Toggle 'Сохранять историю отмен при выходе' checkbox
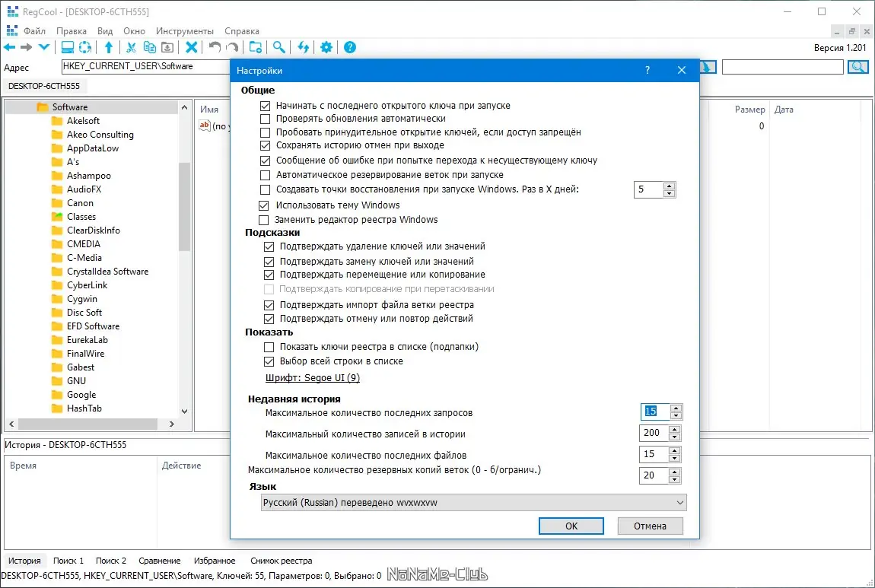The image size is (875, 588). (265, 145)
